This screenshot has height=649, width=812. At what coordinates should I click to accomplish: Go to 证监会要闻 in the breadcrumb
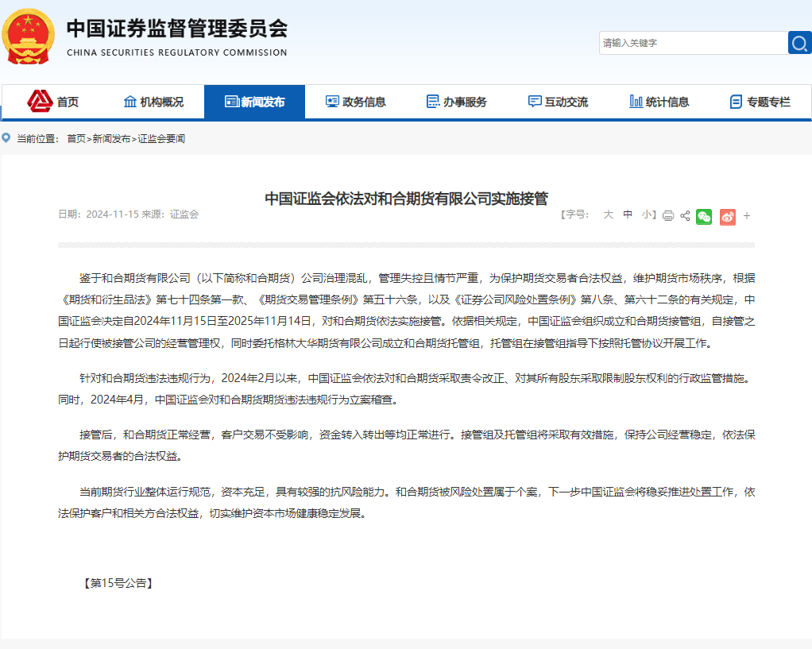[161, 139]
